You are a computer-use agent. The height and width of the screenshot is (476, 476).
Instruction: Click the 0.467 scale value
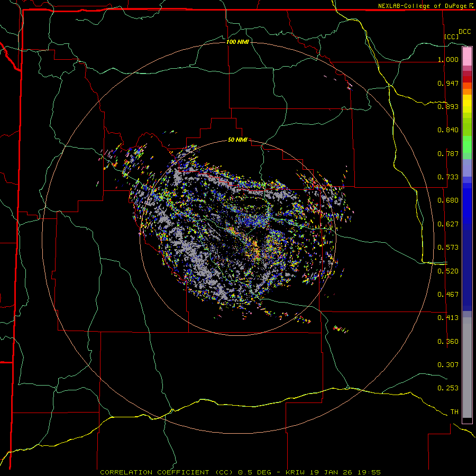point(448,295)
